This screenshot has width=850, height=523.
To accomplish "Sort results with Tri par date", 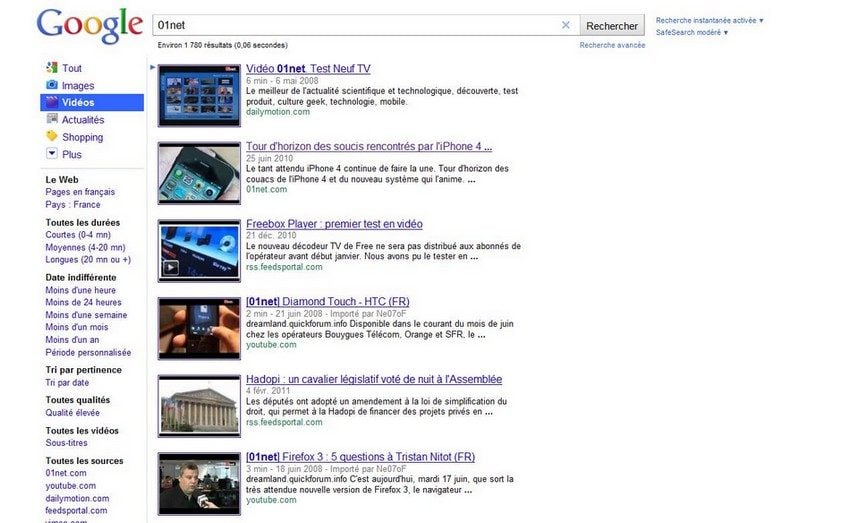I will [67, 382].
